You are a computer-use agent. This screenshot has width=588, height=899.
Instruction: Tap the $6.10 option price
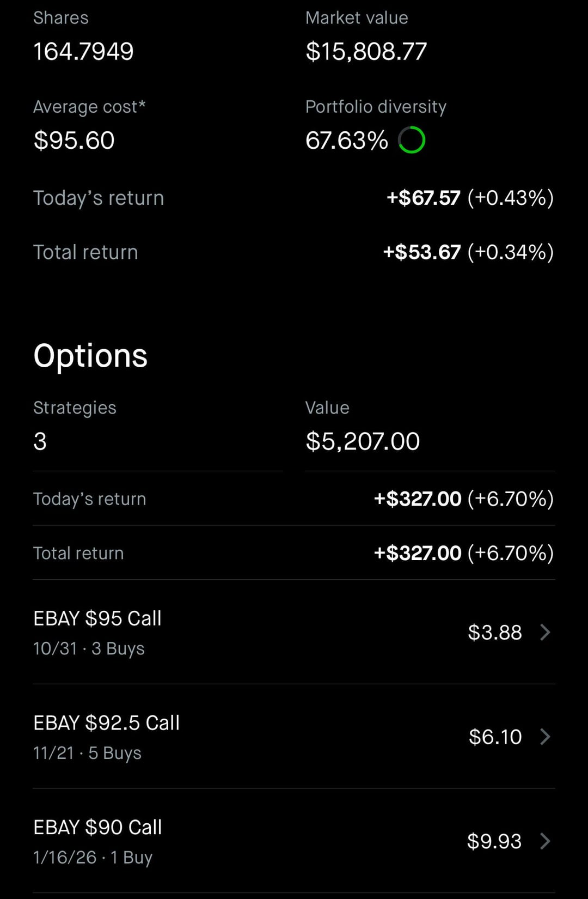tap(495, 737)
